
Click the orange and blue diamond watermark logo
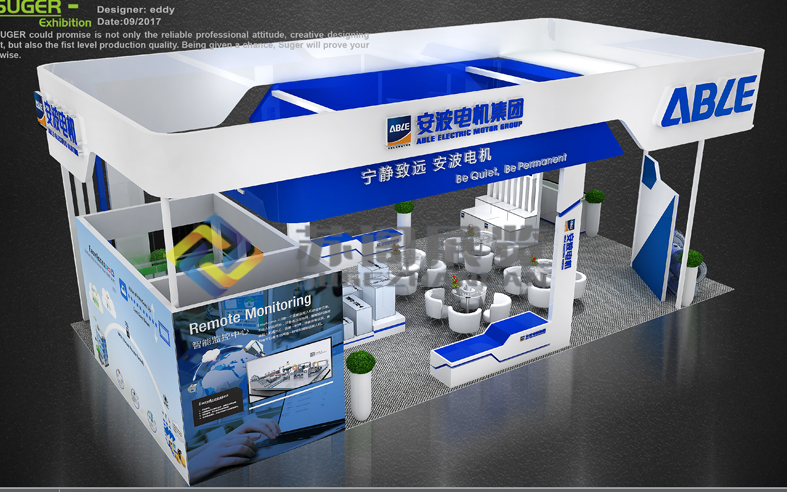point(214,253)
